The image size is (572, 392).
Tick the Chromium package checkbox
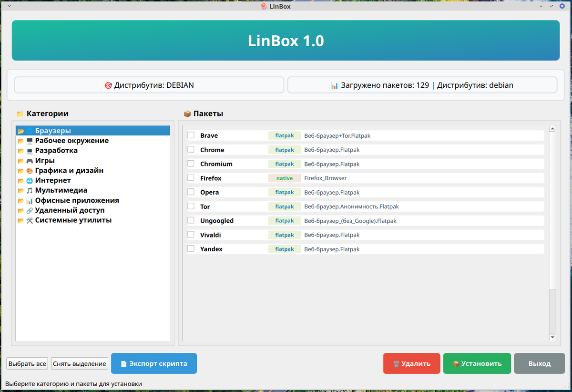191,164
